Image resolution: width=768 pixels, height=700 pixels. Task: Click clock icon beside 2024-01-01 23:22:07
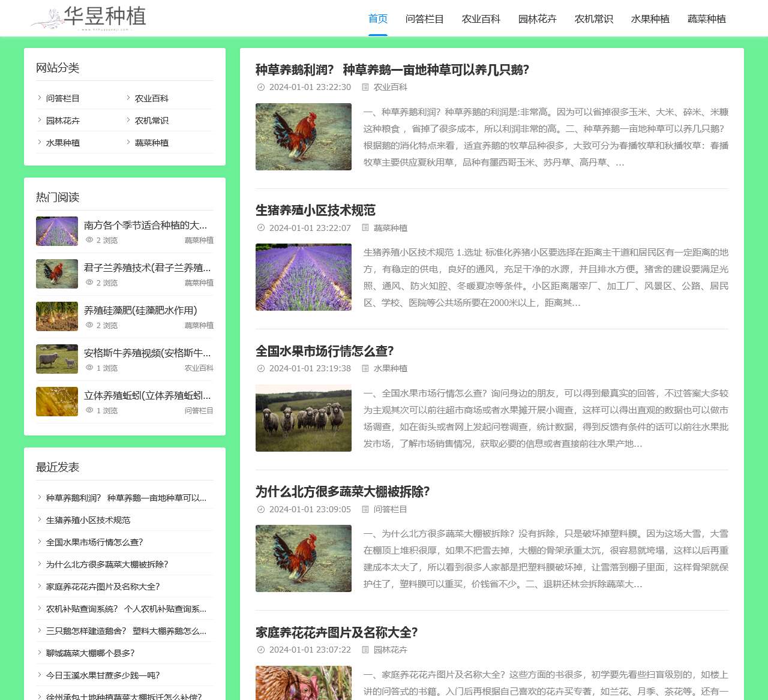tap(261, 228)
